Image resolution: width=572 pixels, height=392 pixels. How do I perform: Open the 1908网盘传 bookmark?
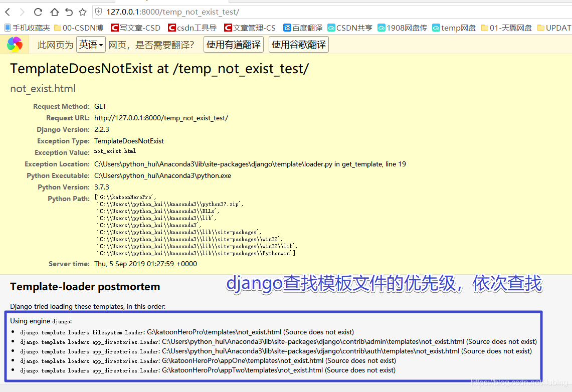coord(402,28)
